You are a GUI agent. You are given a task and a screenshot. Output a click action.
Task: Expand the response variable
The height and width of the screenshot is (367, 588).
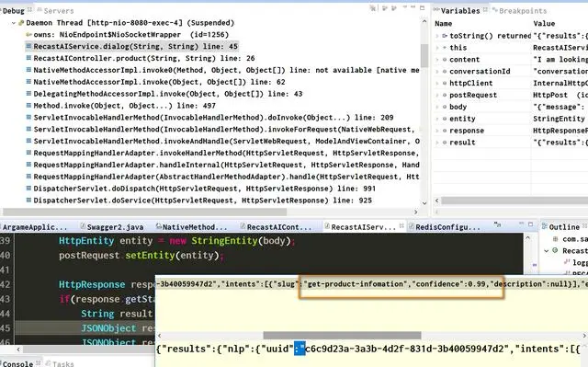click(437, 131)
